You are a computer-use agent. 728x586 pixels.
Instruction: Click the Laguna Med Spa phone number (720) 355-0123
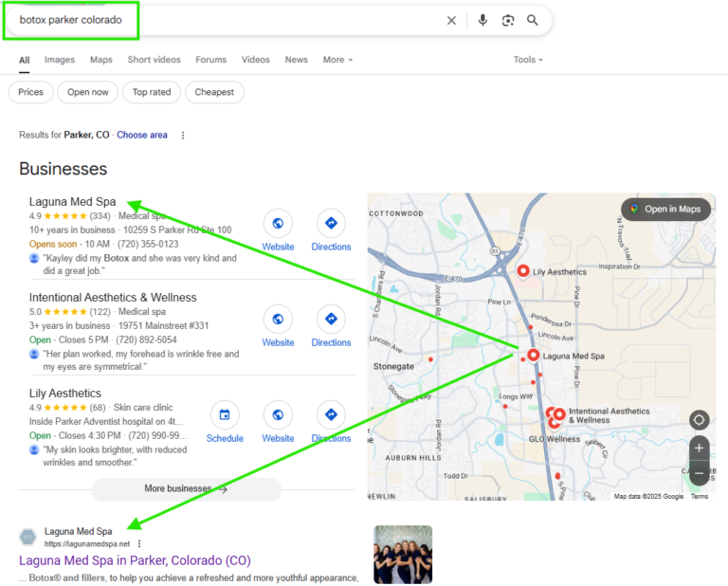(x=148, y=245)
